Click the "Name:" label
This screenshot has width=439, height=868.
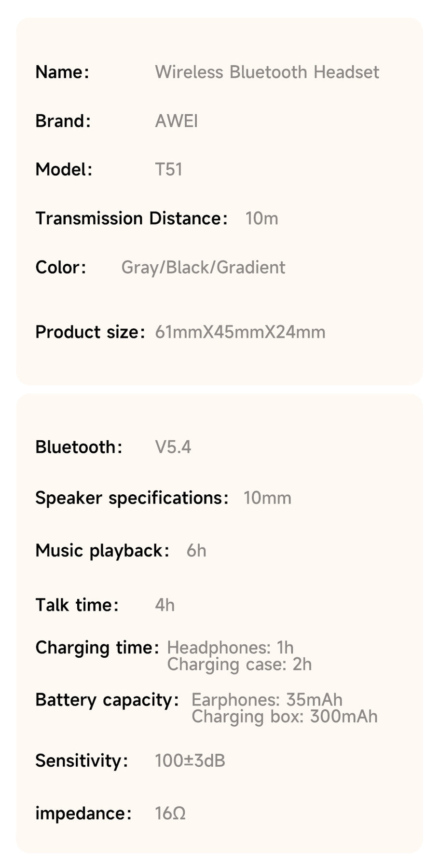62,72
